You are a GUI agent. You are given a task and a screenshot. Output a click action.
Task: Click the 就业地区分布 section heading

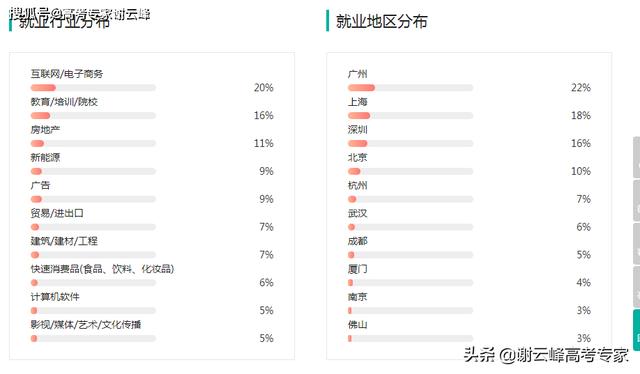pos(382,21)
